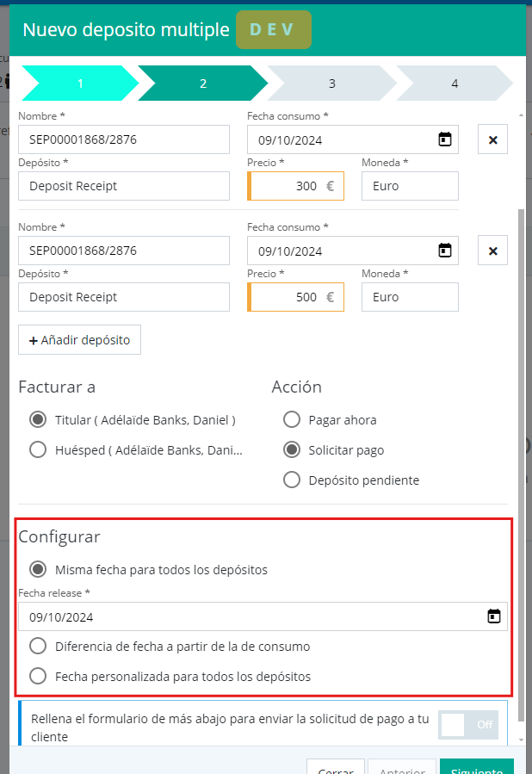Toggle the payment request form switch

pos(469,725)
